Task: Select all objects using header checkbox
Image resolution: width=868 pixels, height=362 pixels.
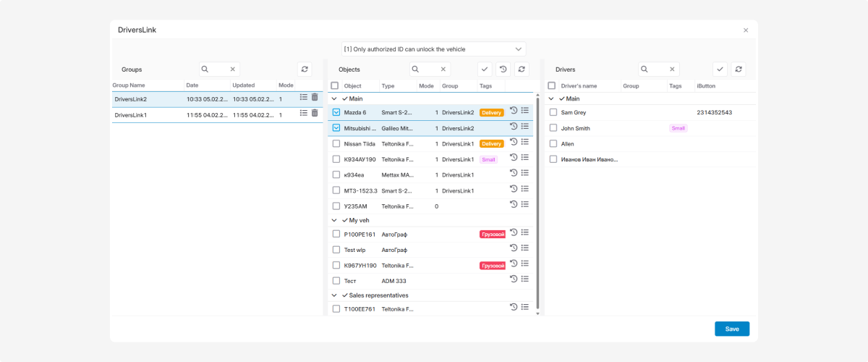Action: [x=334, y=85]
